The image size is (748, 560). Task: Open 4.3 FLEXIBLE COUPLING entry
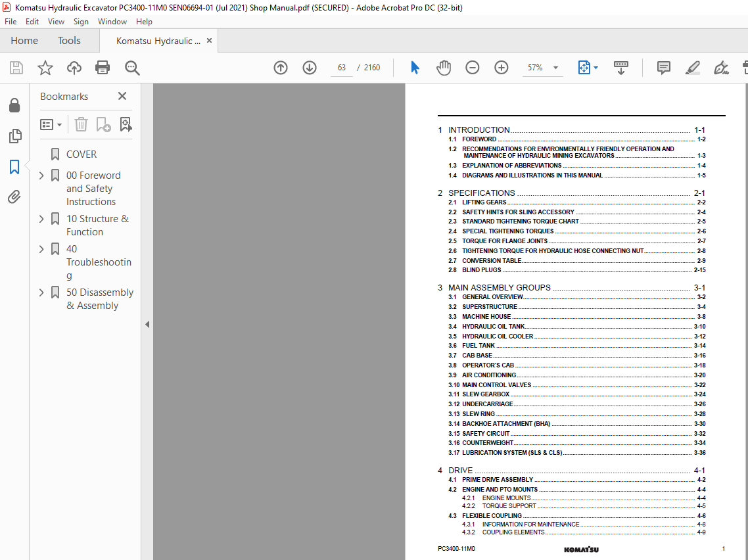click(x=576, y=516)
